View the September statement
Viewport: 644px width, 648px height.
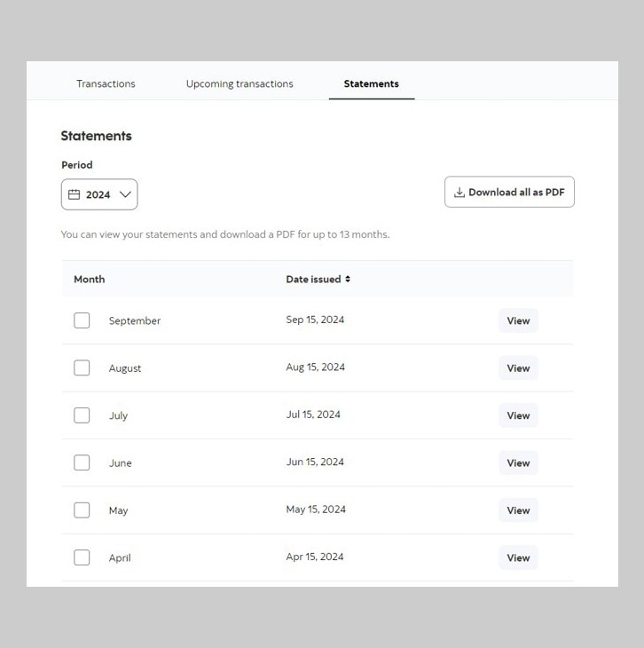coord(518,320)
